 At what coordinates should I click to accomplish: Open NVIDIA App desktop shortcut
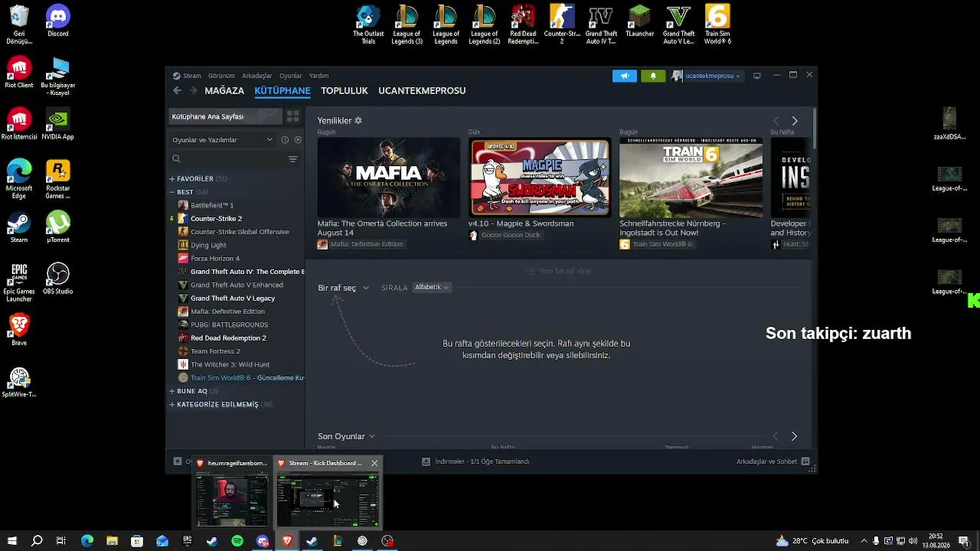(58, 125)
